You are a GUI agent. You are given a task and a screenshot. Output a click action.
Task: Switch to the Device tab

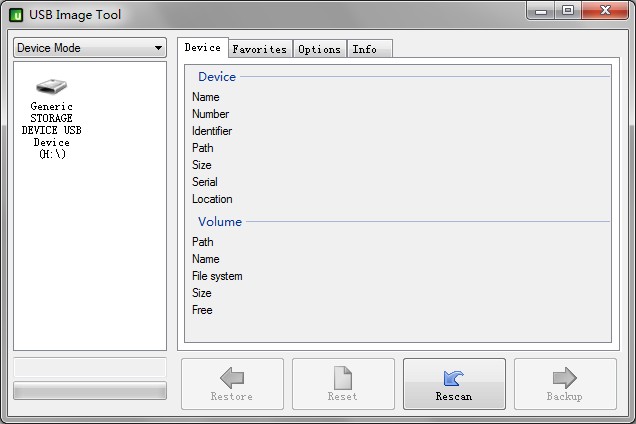(202, 48)
